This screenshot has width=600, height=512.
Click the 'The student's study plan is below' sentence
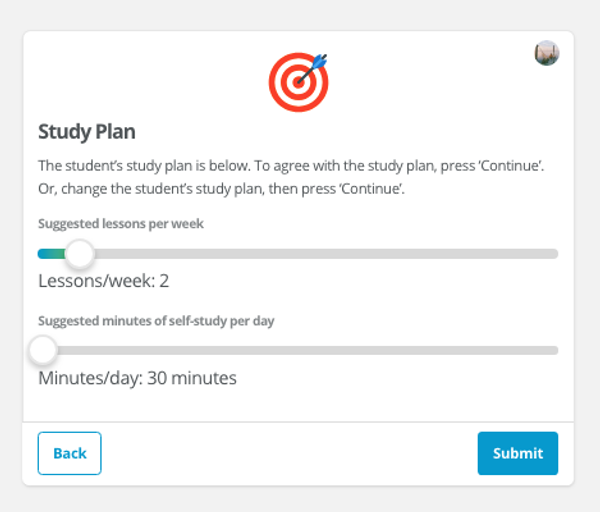tap(144, 166)
